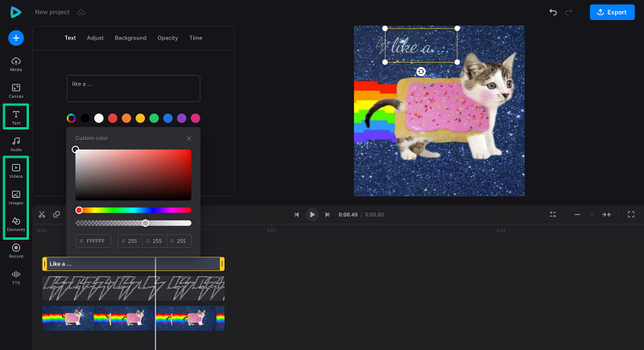Select the Text tool in sidebar

pyautogui.click(x=16, y=117)
